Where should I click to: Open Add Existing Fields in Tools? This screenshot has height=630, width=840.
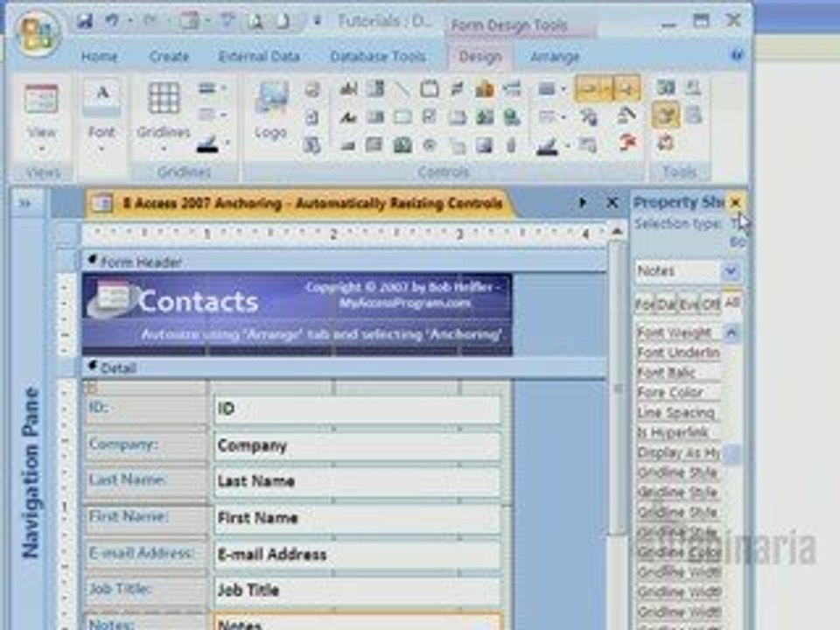(x=666, y=88)
